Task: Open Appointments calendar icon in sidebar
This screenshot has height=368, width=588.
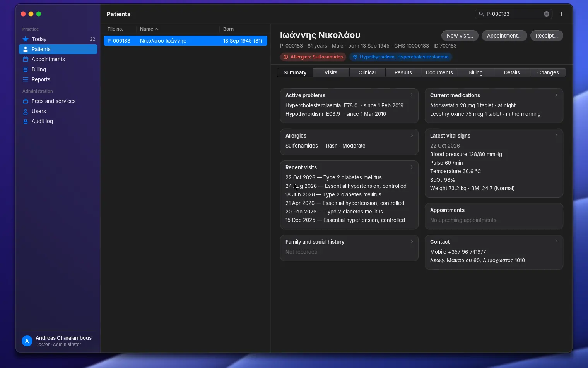Action: [26, 59]
